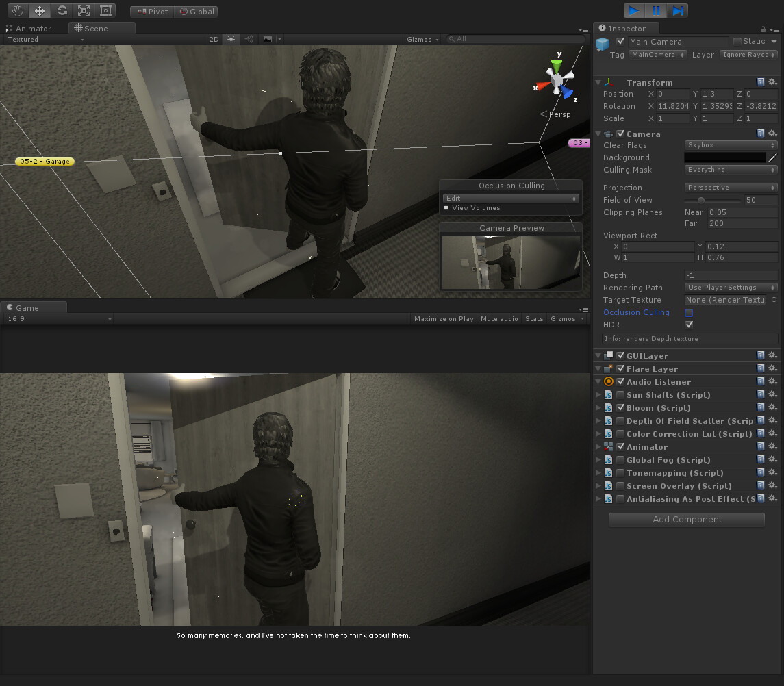Switch to the Animator tab
The height and width of the screenshot is (686, 784).
coord(33,28)
